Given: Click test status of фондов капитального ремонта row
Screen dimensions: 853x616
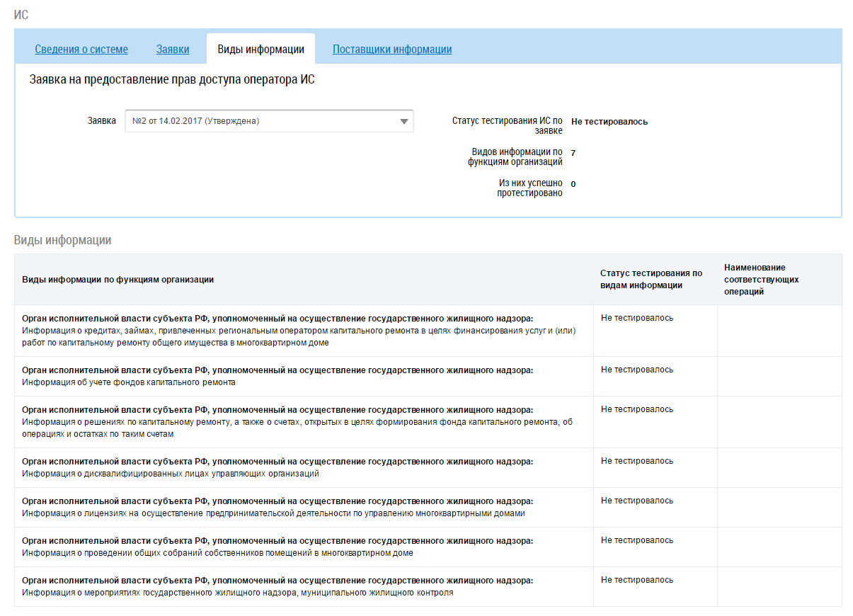Looking at the screenshot, I should pos(637,370).
